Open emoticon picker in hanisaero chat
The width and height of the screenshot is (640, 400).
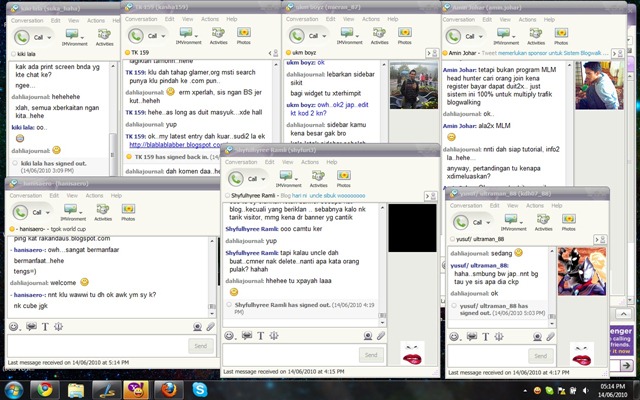pos(14,327)
